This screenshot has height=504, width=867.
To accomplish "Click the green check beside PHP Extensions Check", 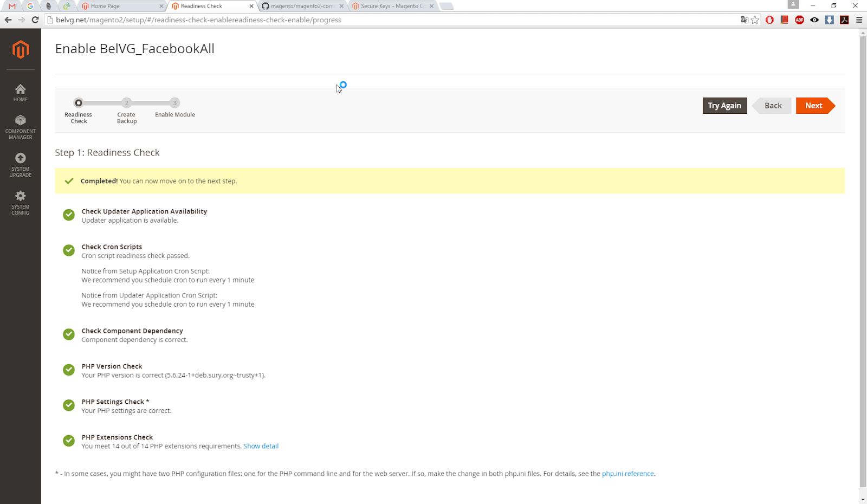I will [x=69, y=441].
